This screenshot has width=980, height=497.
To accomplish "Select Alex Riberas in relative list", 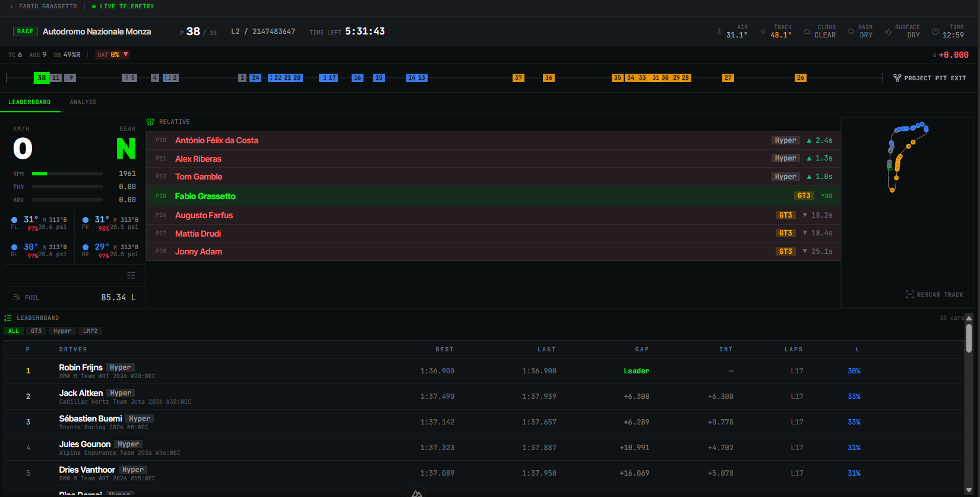I will click(493, 159).
